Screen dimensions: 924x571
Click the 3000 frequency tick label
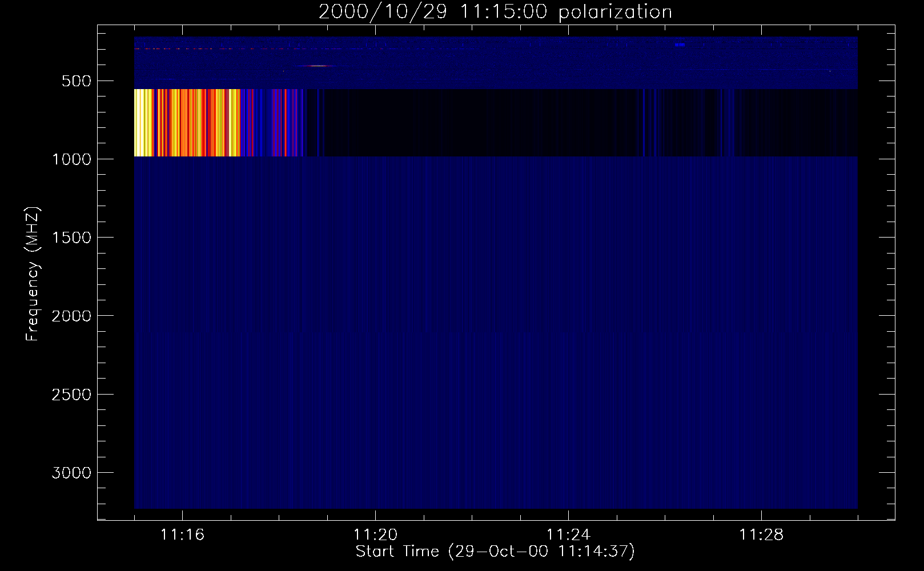(x=71, y=473)
